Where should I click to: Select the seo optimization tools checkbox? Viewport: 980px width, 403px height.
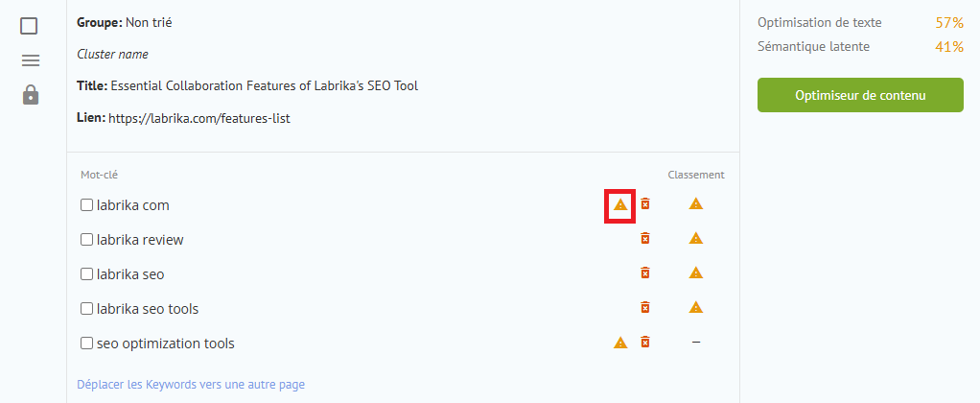87,343
